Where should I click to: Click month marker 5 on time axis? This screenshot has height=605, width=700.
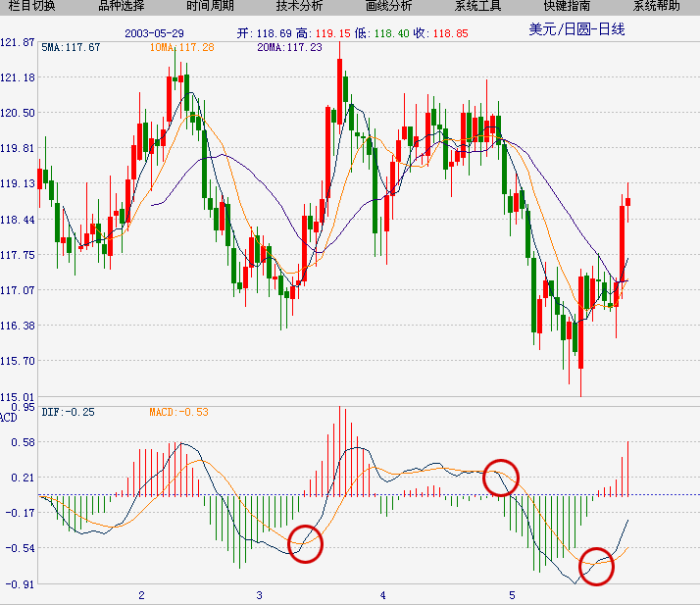pyautogui.click(x=512, y=595)
